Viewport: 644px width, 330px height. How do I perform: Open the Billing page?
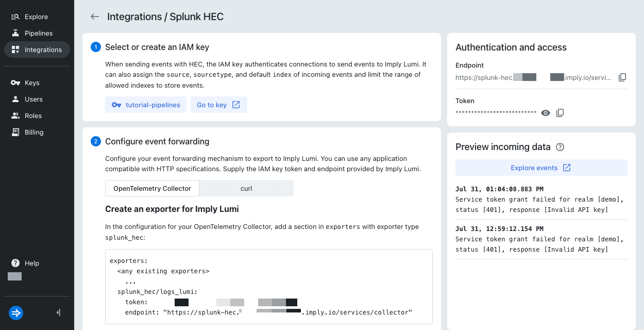[37, 132]
